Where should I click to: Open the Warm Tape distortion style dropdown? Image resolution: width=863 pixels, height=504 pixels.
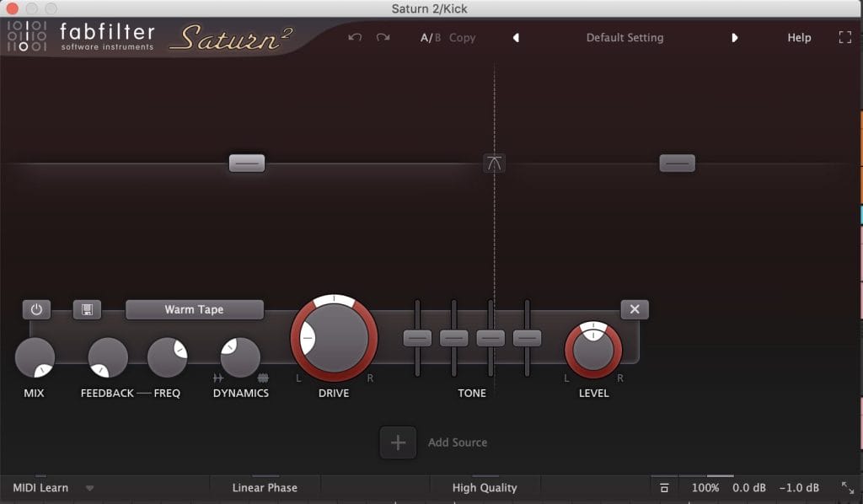tap(194, 309)
